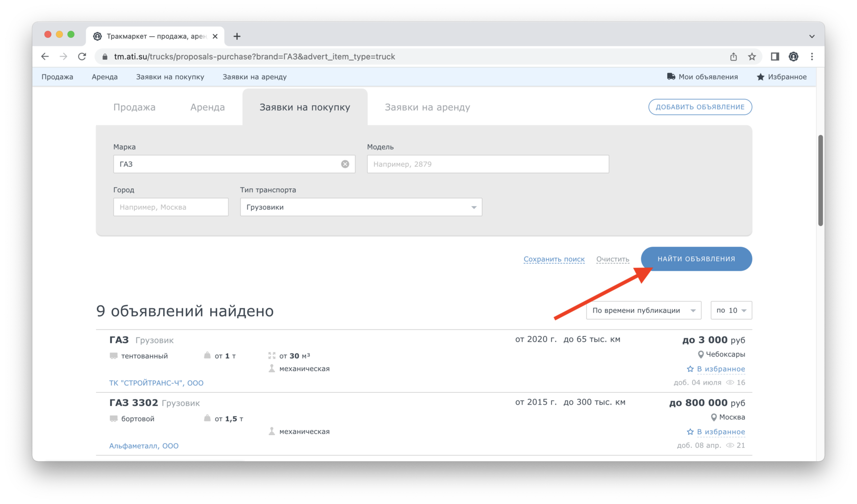Screen dimensions: 857x504
Task: Select the large Заявки на покупку tab
Action: [305, 107]
